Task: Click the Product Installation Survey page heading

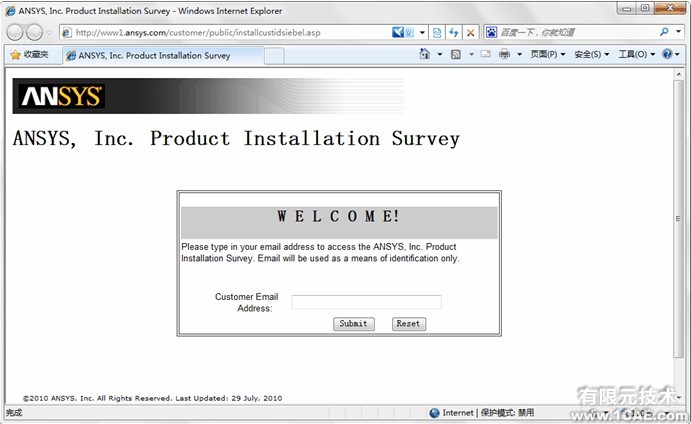Action: [236, 138]
